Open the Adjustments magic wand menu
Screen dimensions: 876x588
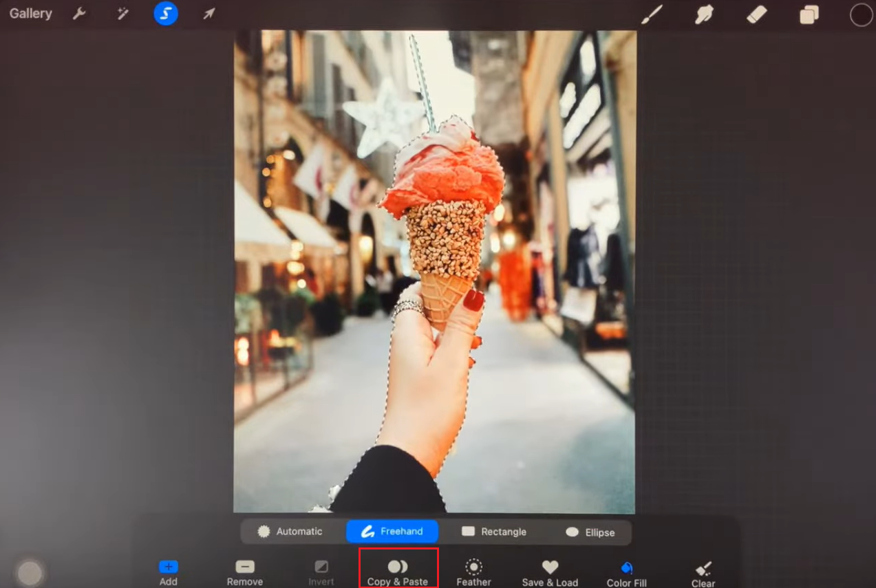pyautogui.click(x=123, y=14)
